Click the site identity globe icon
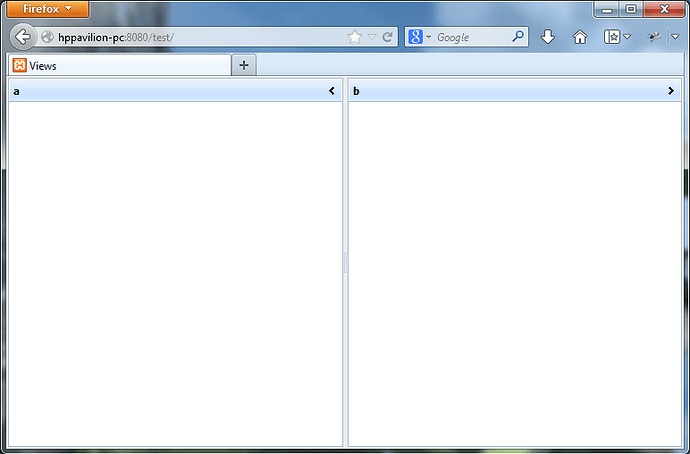The image size is (690, 454). tap(47, 37)
